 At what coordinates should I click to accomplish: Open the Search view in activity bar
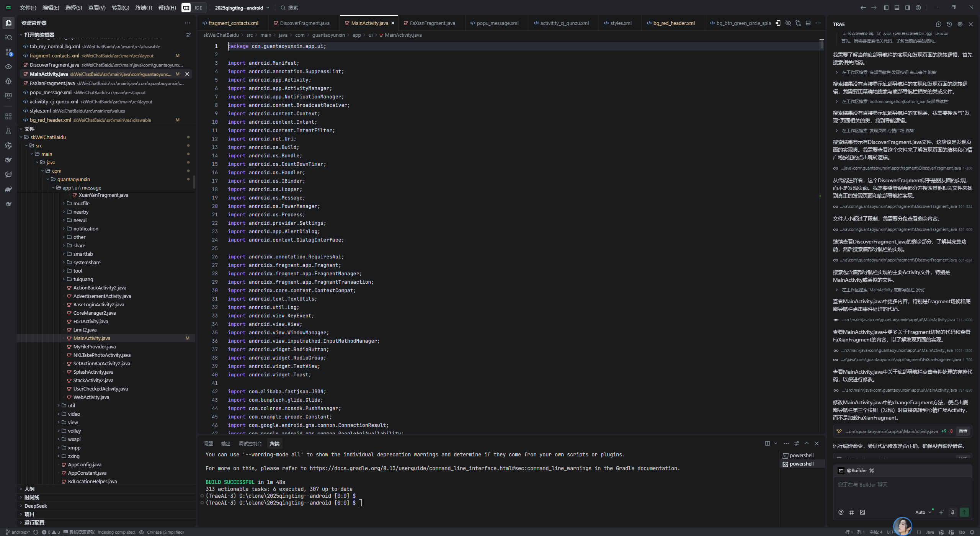pos(8,38)
